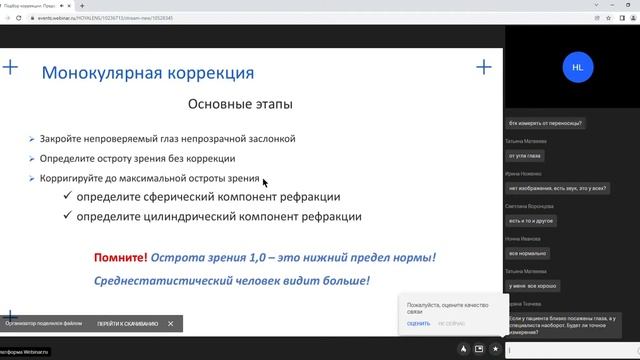Focus the chat message input field
This screenshot has height=360, width=640.
572,350
